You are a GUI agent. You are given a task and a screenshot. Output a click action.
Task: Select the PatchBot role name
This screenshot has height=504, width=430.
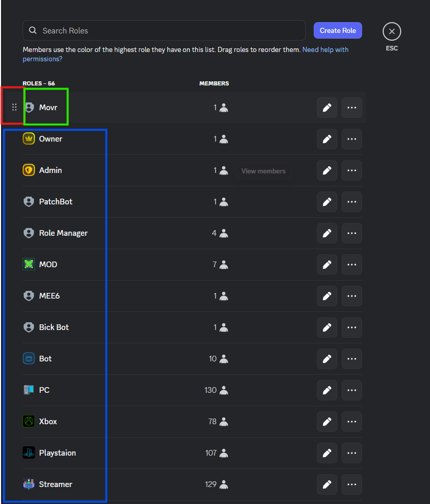click(56, 202)
